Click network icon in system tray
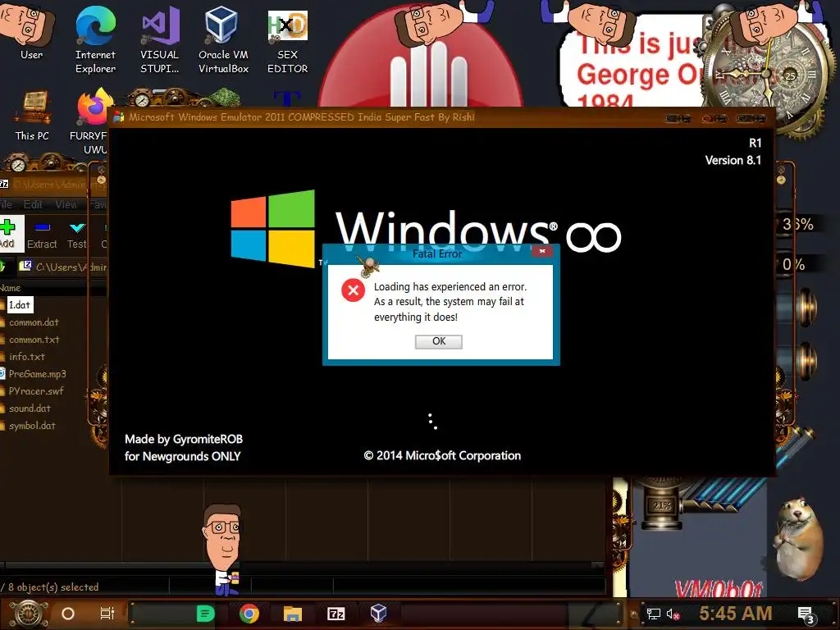The image size is (840, 630). point(653,614)
